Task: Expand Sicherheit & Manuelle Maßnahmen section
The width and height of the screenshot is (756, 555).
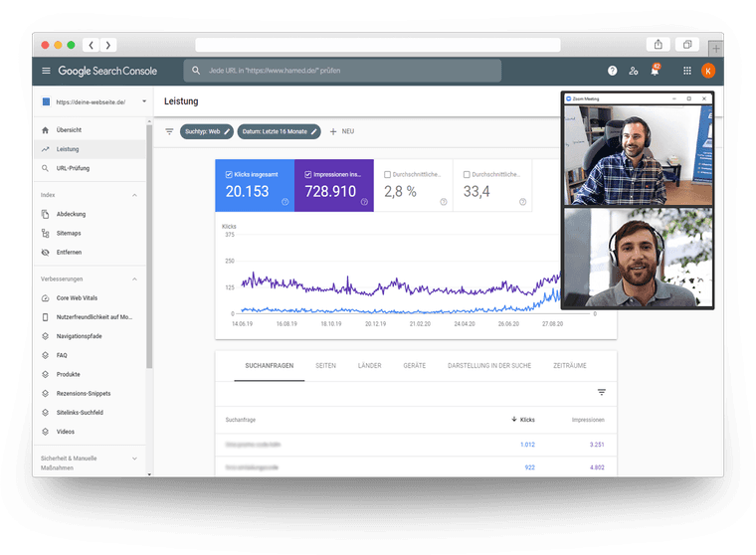Action: [x=134, y=459]
